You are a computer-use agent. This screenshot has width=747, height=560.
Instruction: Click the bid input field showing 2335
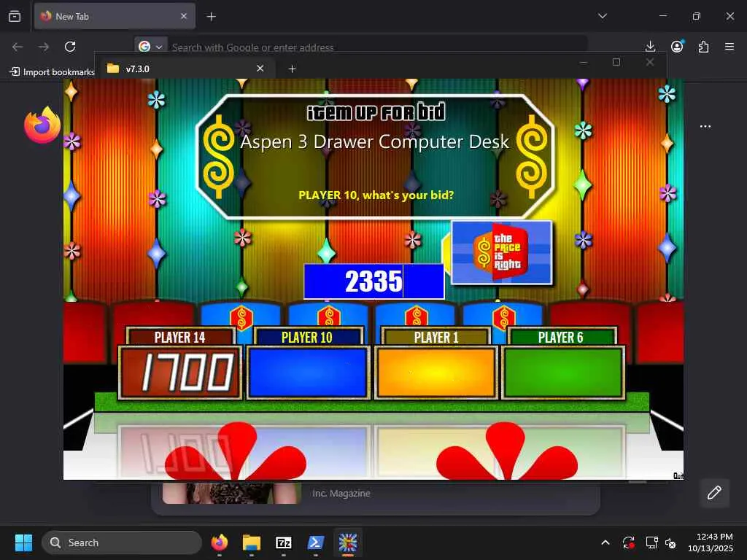point(374,281)
